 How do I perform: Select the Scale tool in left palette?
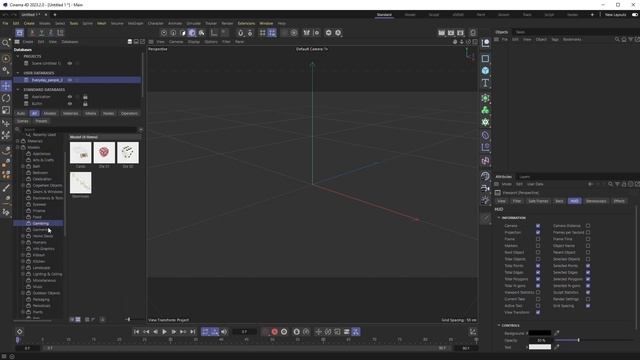6,110
